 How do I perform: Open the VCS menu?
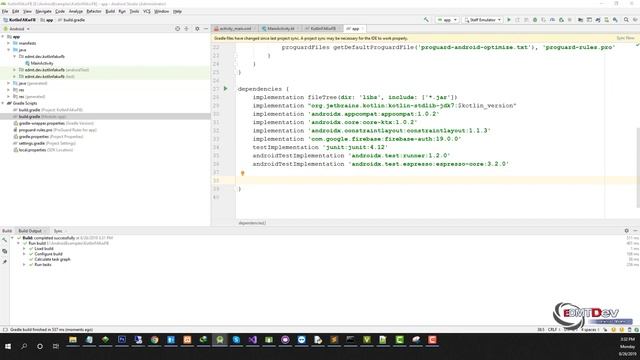click(147, 11)
